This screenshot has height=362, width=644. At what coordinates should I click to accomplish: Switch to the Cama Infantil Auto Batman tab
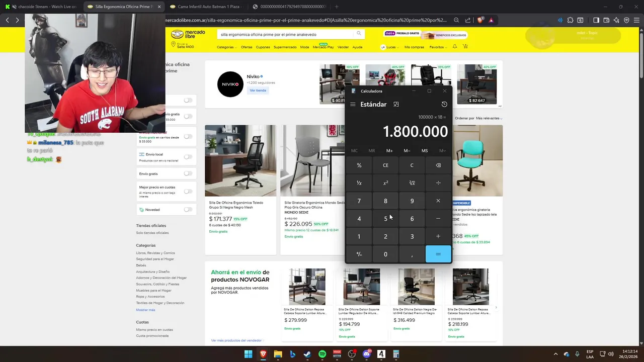[x=205, y=7]
